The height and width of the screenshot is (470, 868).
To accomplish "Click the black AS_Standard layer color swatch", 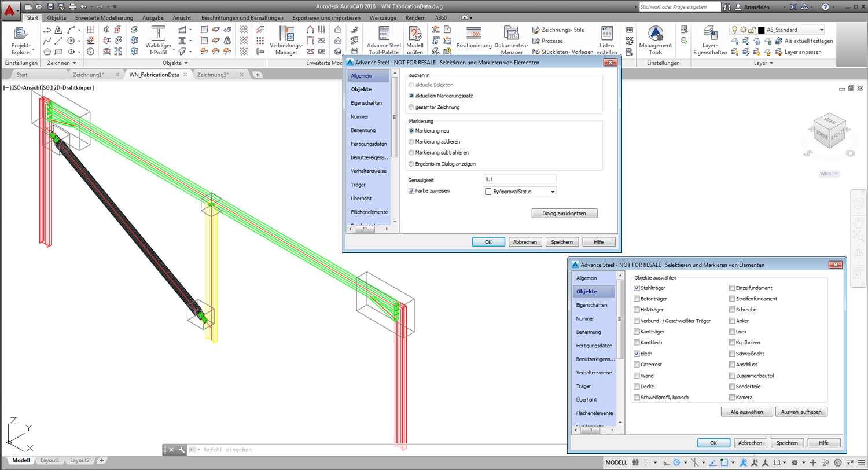I will 761,30.
